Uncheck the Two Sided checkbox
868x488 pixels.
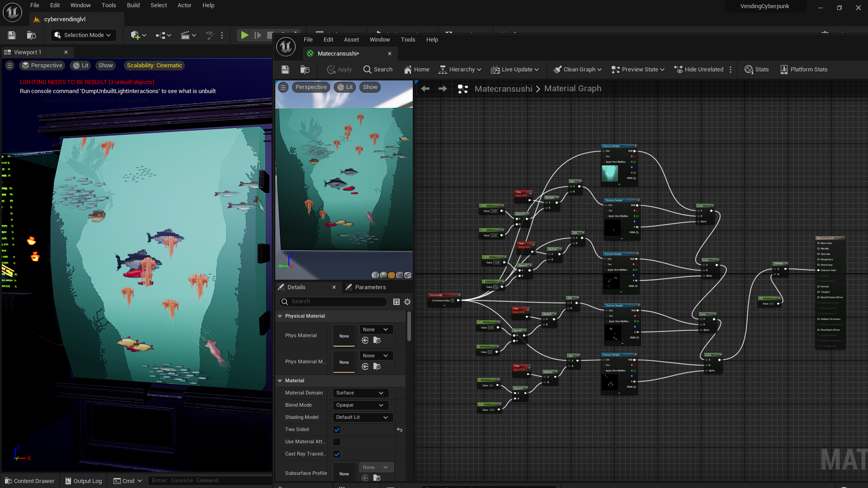pos(337,430)
